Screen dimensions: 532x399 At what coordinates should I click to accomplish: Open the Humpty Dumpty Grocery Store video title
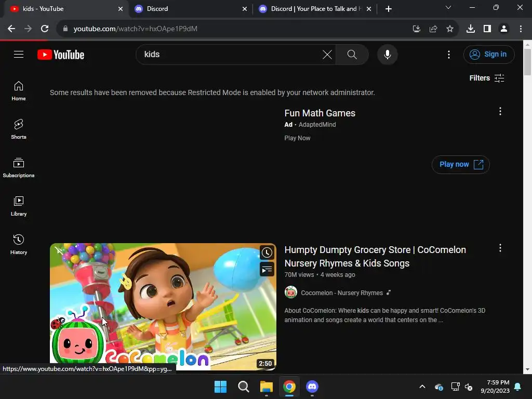click(x=375, y=257)
